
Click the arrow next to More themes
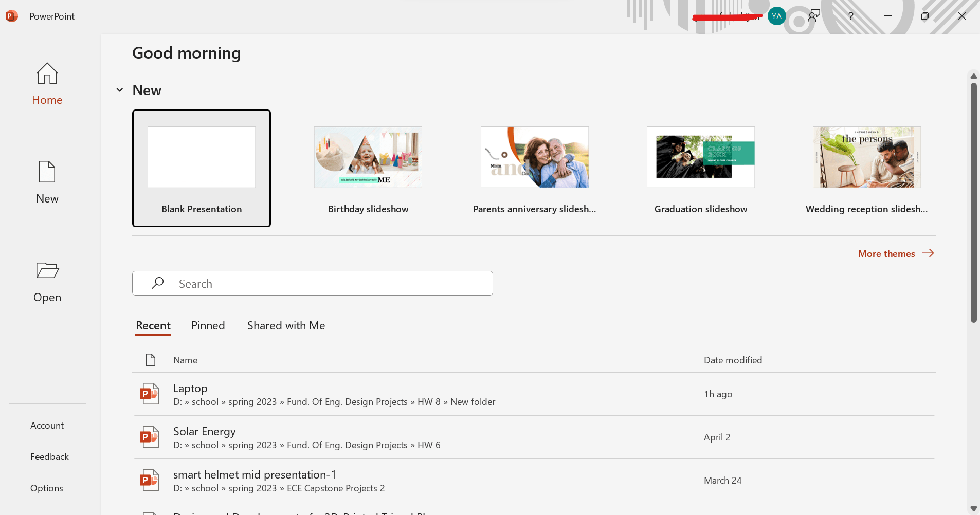point(928,253)
